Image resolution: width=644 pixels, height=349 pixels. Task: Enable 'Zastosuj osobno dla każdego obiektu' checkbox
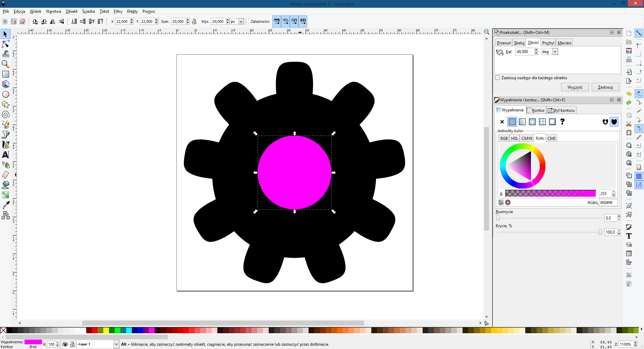(x=497, y=78)
